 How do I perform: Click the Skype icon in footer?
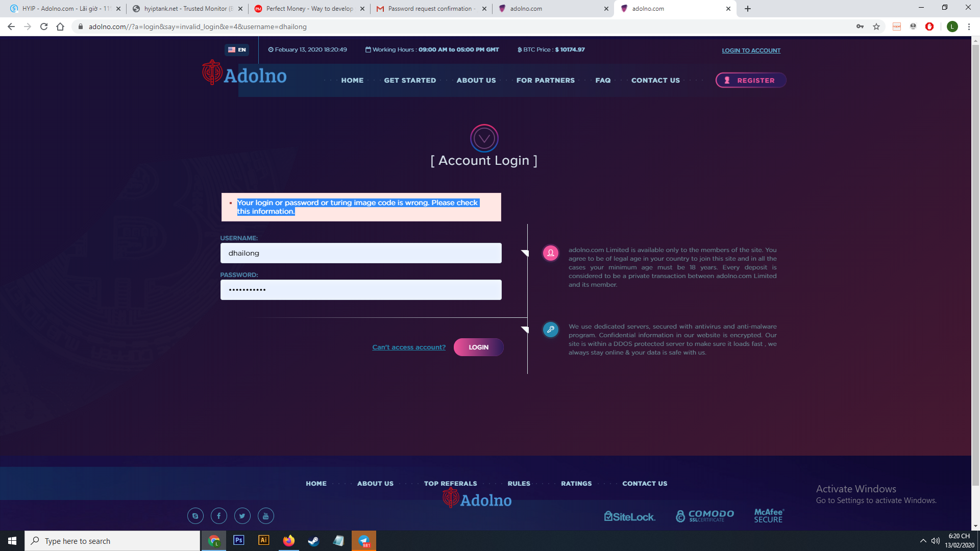[x=195, y=516]
